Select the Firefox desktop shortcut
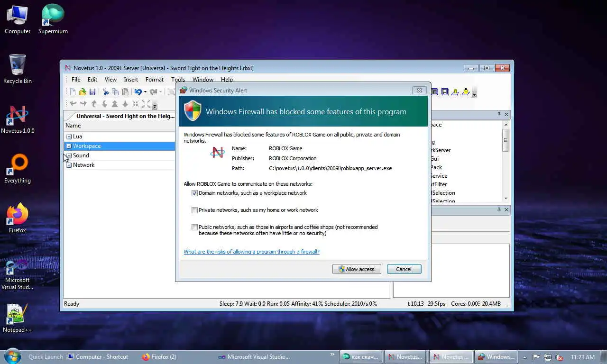Viewport: 607px width, 364px height. pos(18,219)
